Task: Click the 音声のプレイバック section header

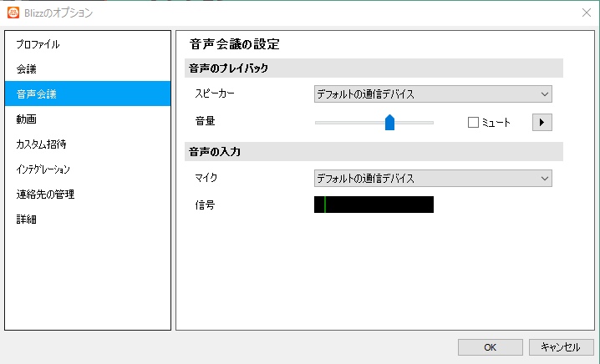Action: click(374, 68)
